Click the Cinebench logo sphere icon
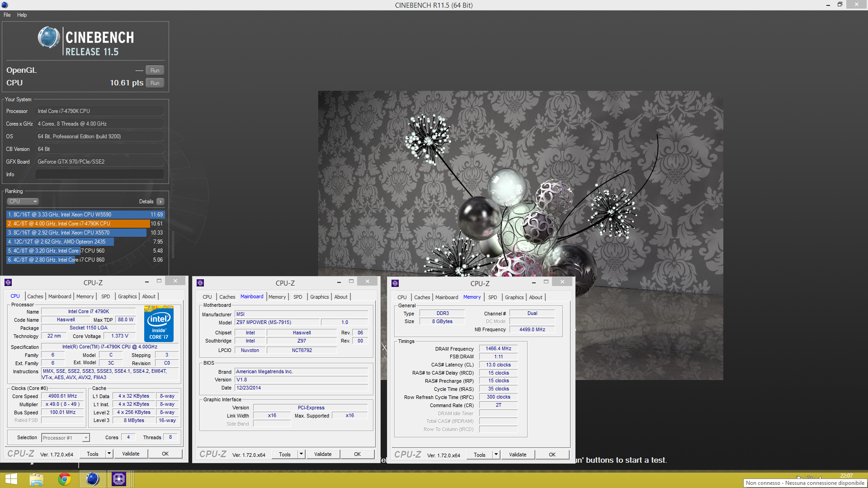This screenshot has width=868, height=488. (48, 38)
